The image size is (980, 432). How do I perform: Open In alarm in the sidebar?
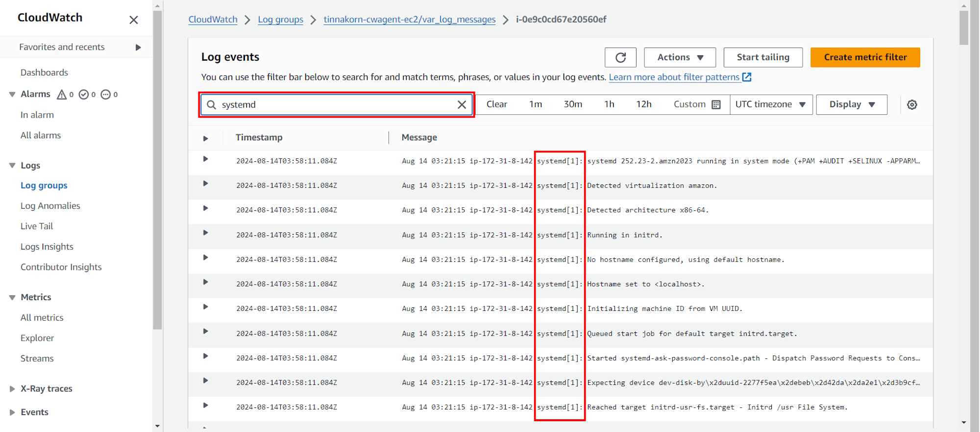37,115
